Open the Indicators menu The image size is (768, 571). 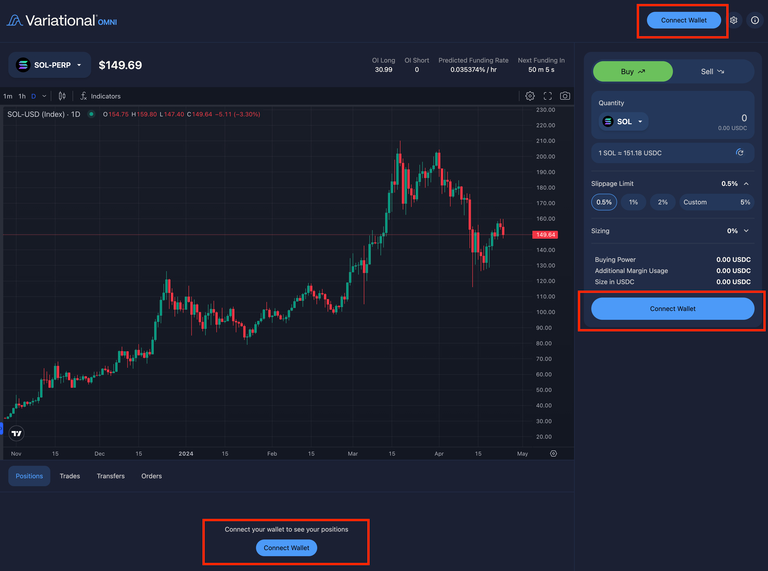pos(100,96)
